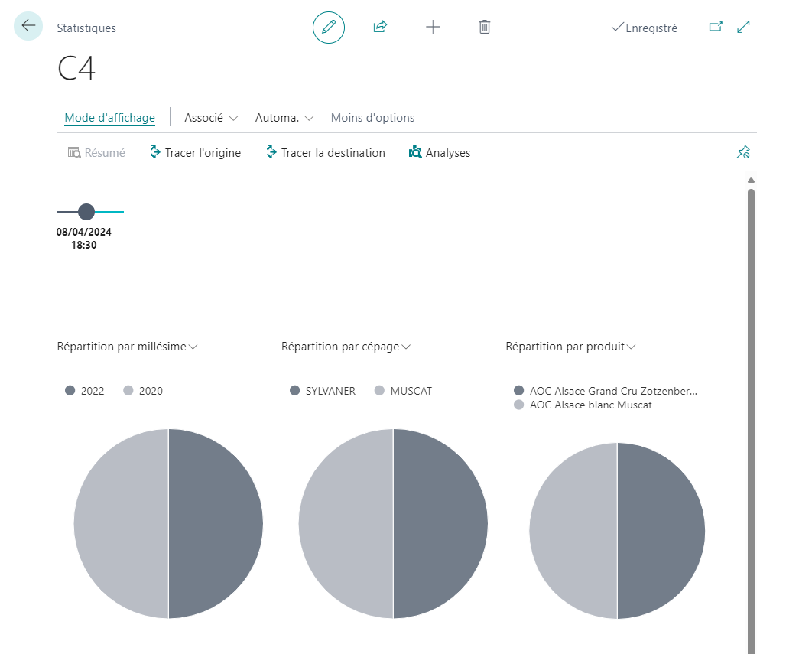Image resolution: width=812 pixels, height=654 pixels.
Task: Click Moins d'options menu item
Action: point(373,118)
